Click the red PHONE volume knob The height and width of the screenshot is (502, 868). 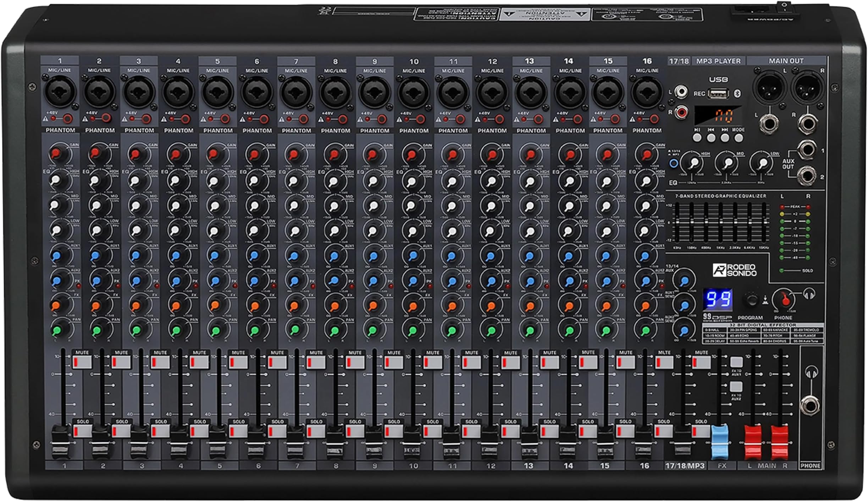[x=785, y=300]
